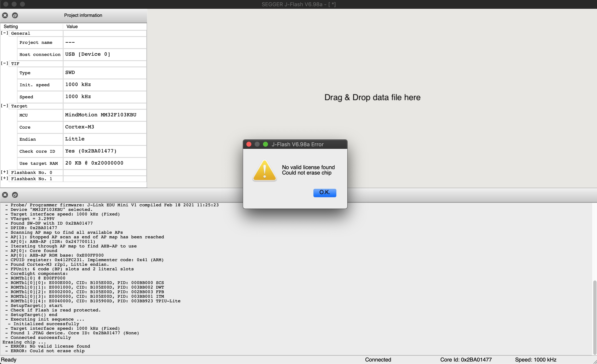Expand Flashbank No. 0

click(x=4, y=172)
